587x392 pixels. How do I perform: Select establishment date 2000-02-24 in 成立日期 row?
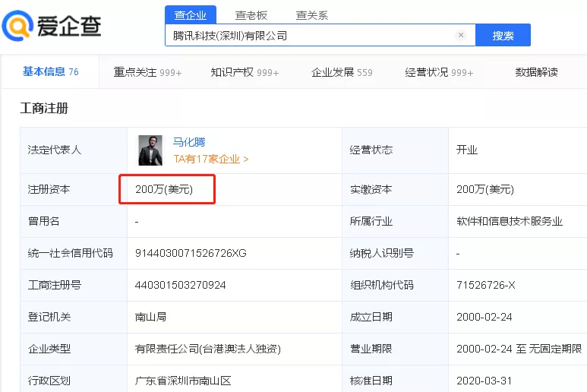(x=484, y=317)
